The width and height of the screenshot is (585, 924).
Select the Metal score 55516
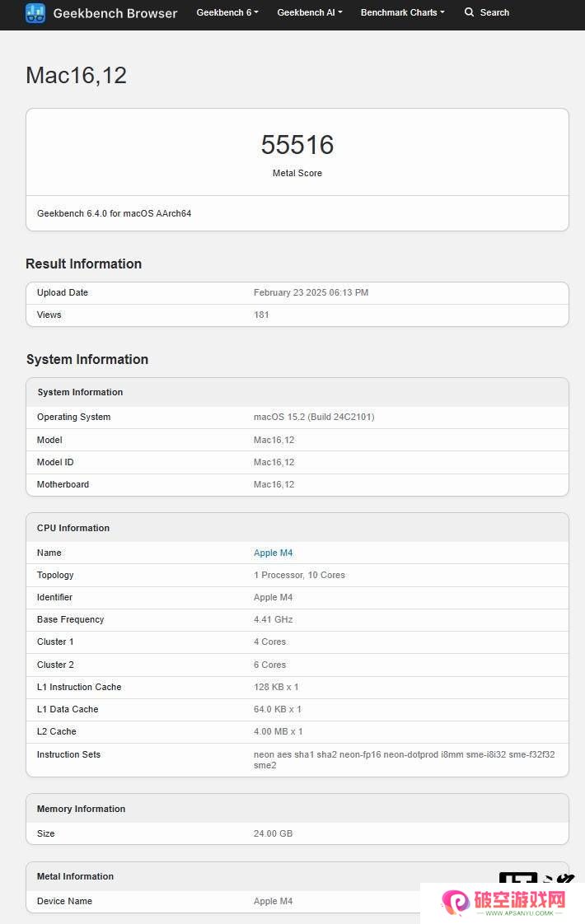pos(297,145)
